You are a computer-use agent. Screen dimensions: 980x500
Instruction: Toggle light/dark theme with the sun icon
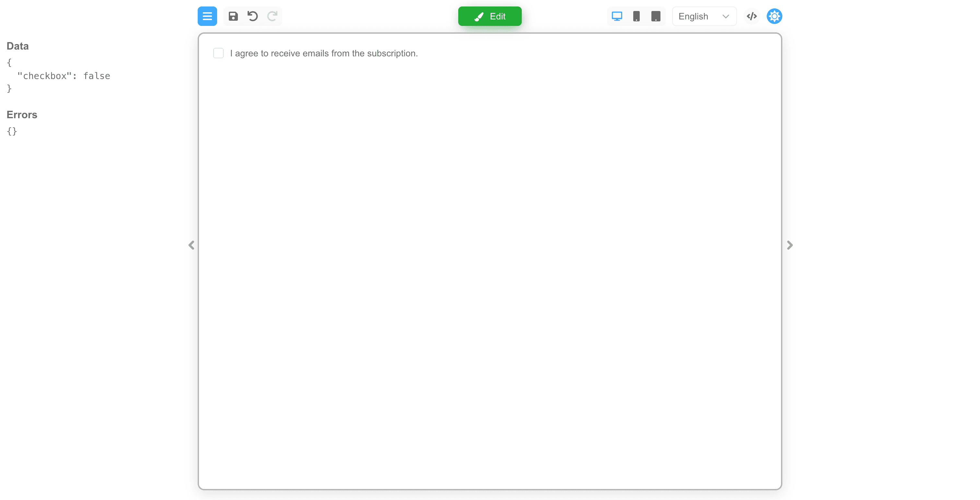pyautogui.click(x=774, y=16)
